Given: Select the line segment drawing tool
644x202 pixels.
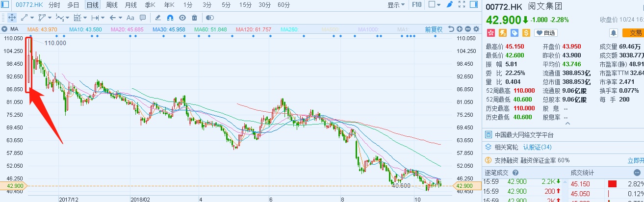Looking at the screenshot, I should (24, 18).
